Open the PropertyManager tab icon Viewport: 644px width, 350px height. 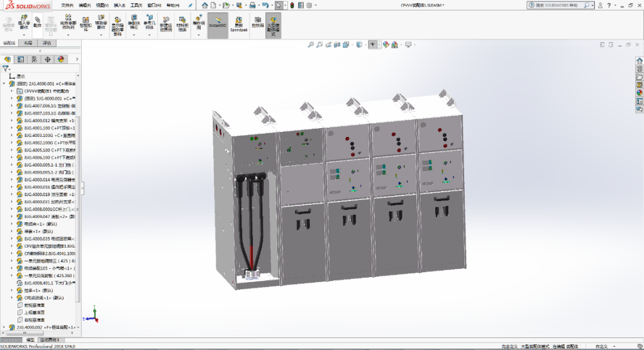21,59
